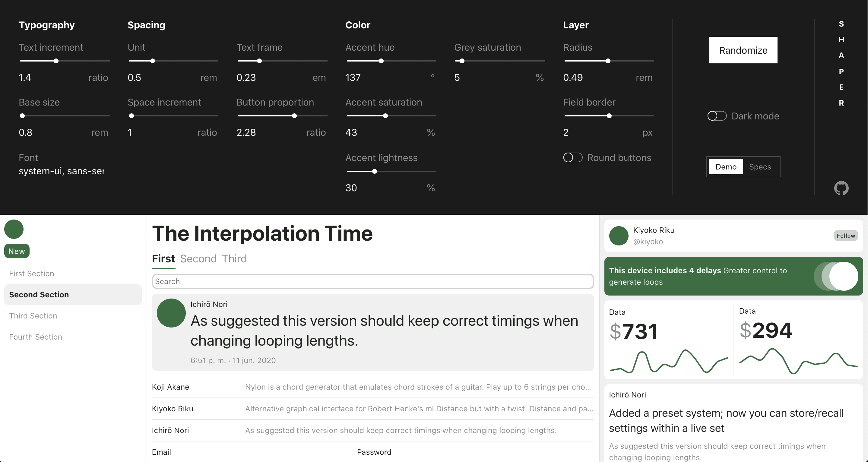The image size is (868, 462).
Task: Open Third Section in the sidebar
Action: click(x=33, y=316)
